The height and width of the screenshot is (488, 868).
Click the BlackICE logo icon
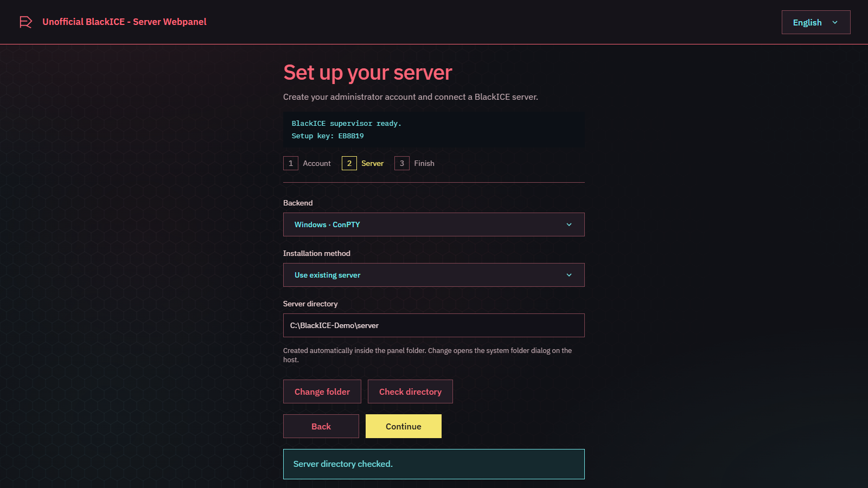click(x=25, y=22)
